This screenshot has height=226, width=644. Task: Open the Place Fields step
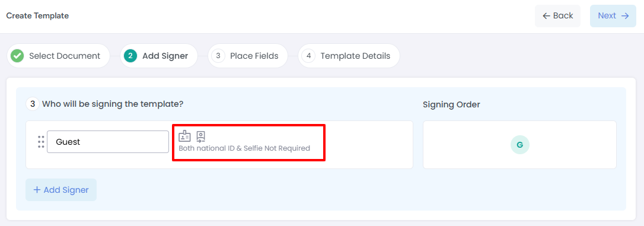click(x=248, y=56)
